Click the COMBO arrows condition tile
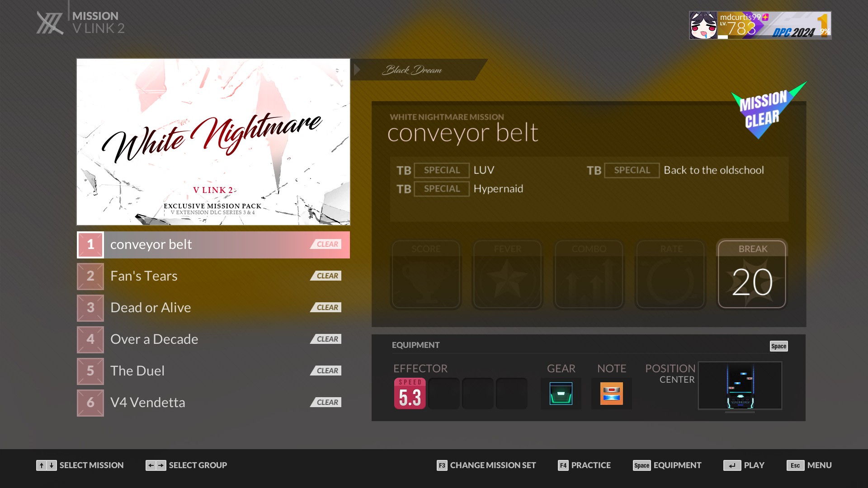 [589, 274]
